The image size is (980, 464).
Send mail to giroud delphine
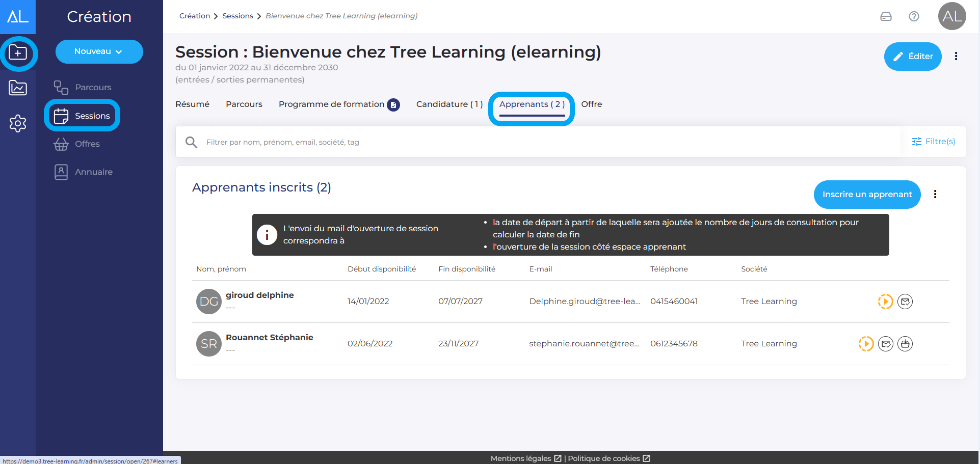click(x=905, y=302)
